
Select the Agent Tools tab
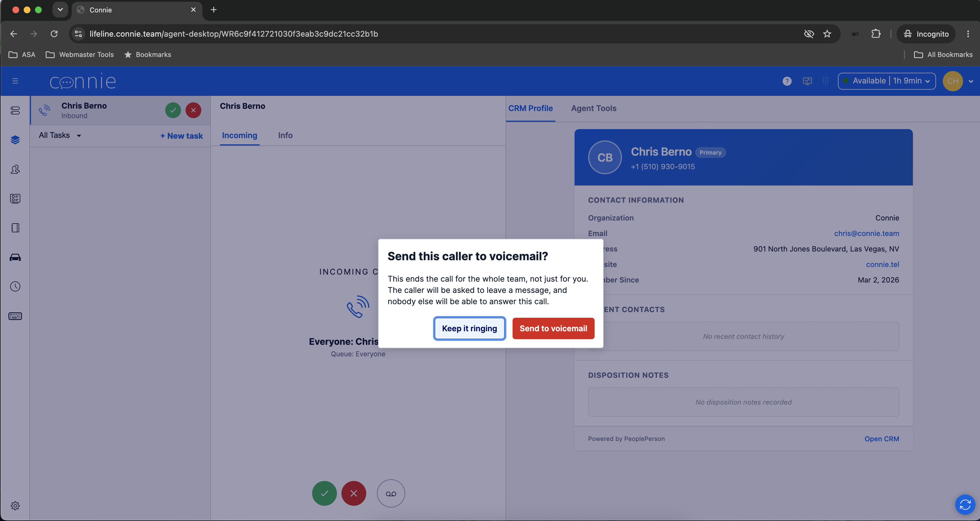593,108
